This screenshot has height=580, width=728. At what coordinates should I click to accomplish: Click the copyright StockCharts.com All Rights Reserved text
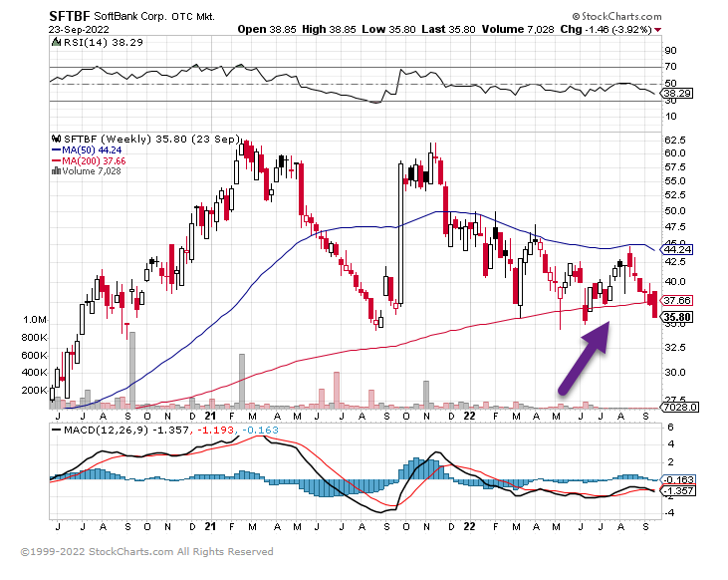click(x=146, y=552)
